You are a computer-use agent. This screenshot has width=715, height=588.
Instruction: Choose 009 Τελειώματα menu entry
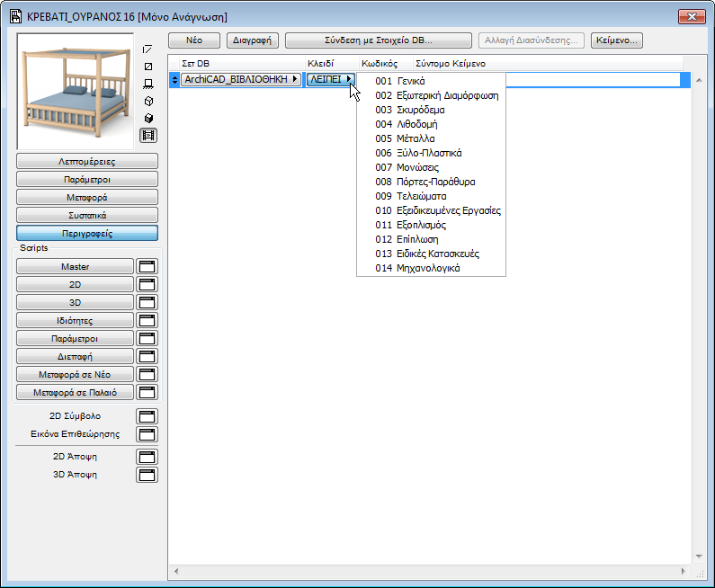tap(432, 196)
